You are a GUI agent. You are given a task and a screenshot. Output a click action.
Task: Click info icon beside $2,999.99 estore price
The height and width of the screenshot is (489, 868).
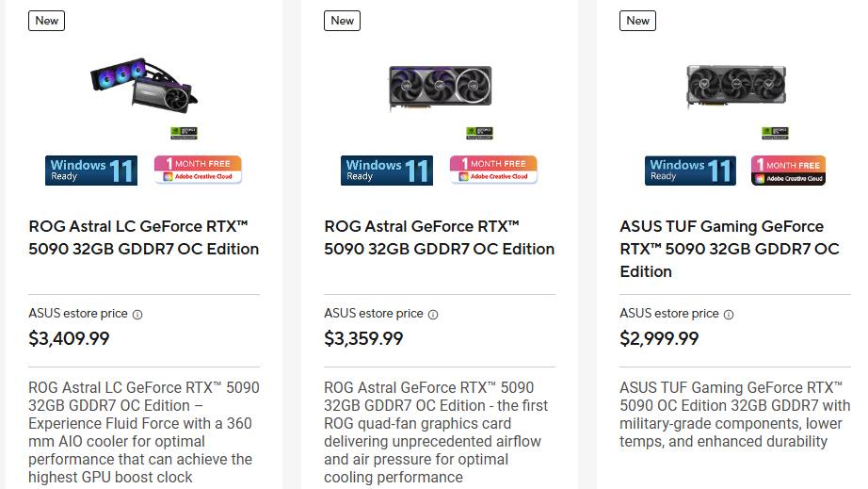pyautogui.click(x=729, y=315)
